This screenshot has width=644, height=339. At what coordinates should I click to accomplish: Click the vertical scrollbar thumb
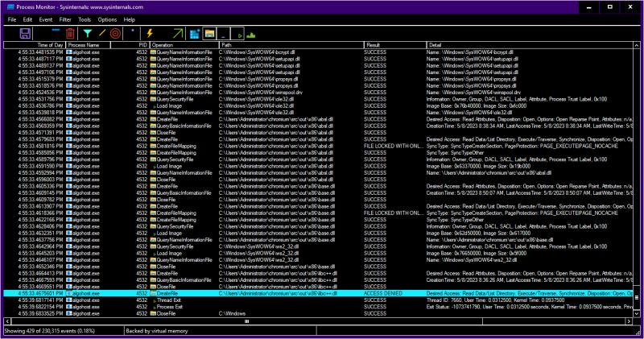point(637,297)
